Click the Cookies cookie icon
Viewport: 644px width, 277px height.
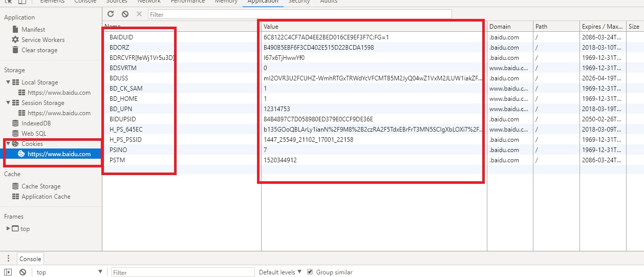[x=16, y=144]
